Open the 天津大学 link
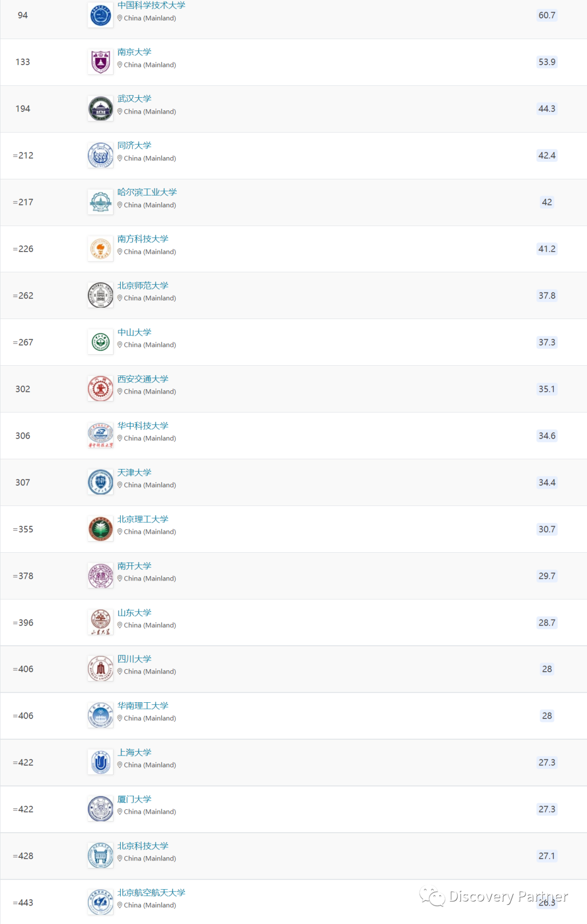The height and width of the screenshot is (924, 587). [134, 472]
